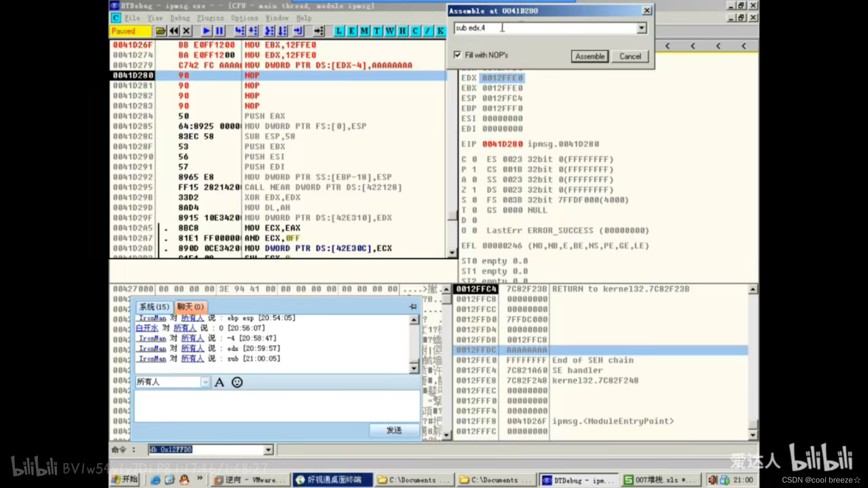Open the Window menu
Screen dimensions: 868x488
coord(277,18)
